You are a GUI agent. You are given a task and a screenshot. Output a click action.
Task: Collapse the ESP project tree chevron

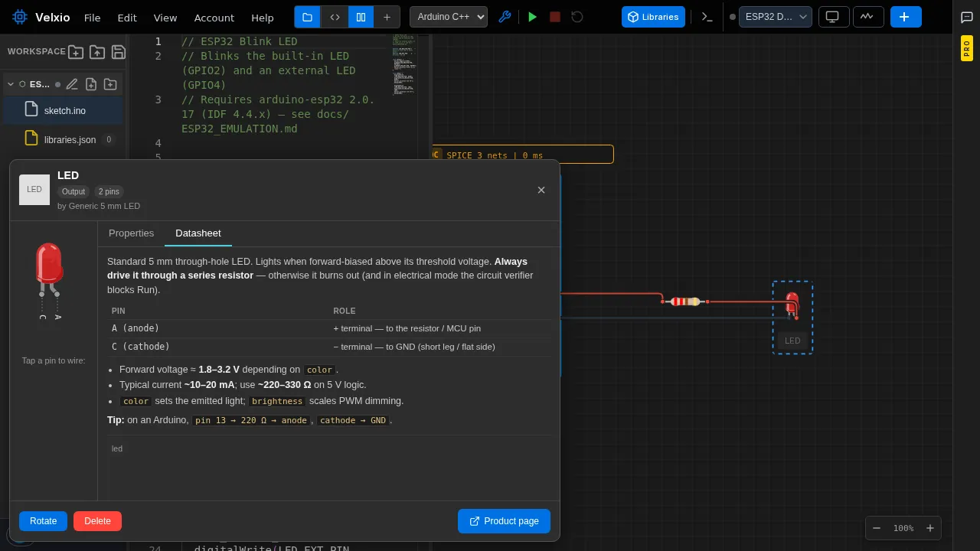coord(11,84)
